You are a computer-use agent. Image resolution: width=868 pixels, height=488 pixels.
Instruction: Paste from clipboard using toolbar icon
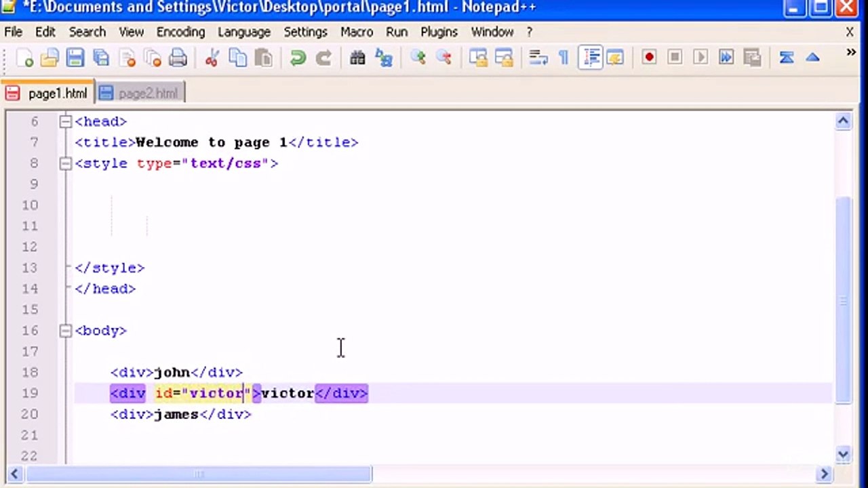point(263,58)
